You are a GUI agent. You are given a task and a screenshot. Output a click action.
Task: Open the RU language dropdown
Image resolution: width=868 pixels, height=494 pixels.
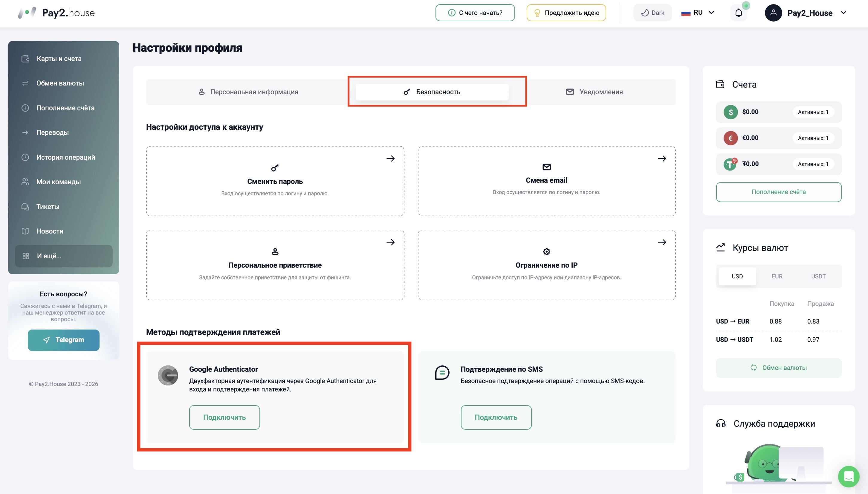point(698,13)
